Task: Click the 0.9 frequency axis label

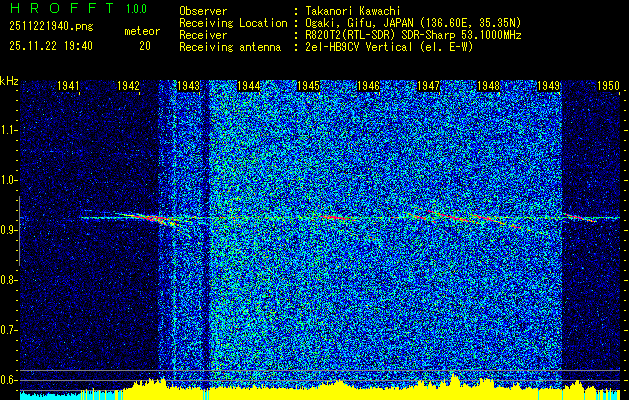Action: (x=8, y=230)
